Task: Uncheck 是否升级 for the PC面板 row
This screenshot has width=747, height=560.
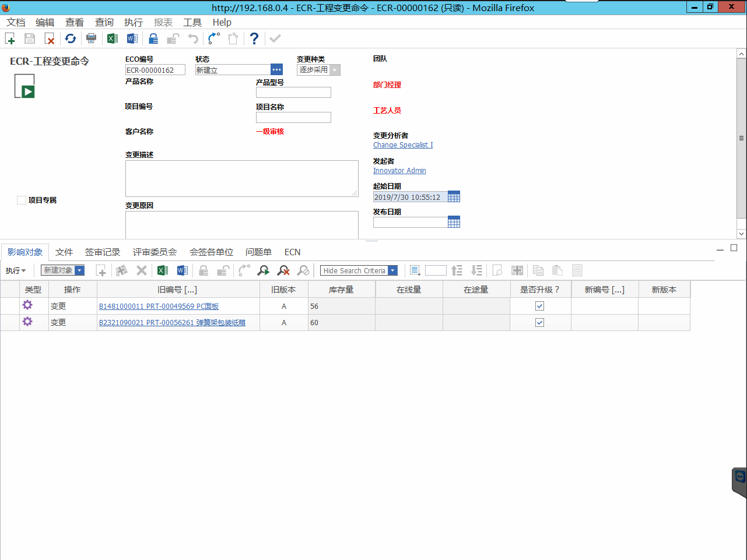Action: [x=539, y=306]
